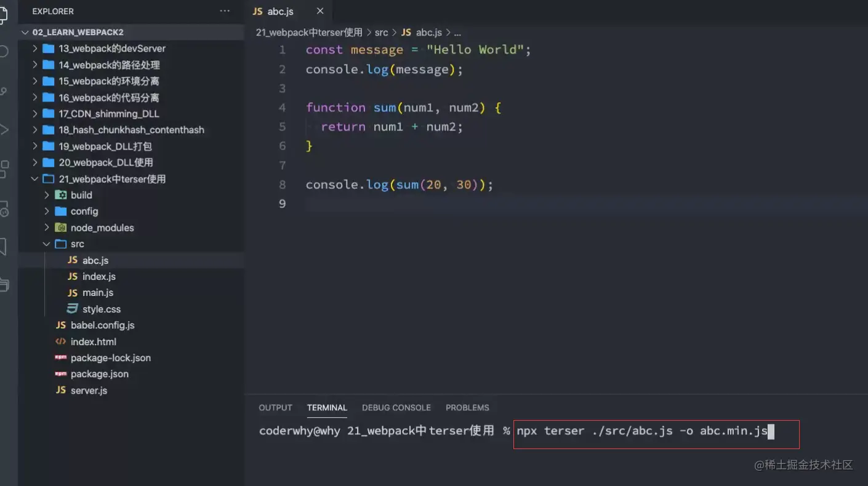Click the npm icon beside package-lock.json
This screenshot has height=486, width=868.
[x=61, y=357]
